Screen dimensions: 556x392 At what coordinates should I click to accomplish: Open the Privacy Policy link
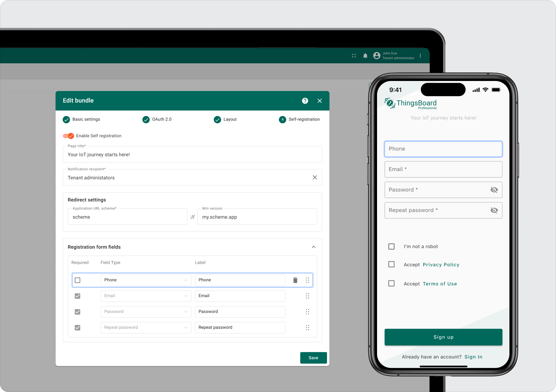441,265
